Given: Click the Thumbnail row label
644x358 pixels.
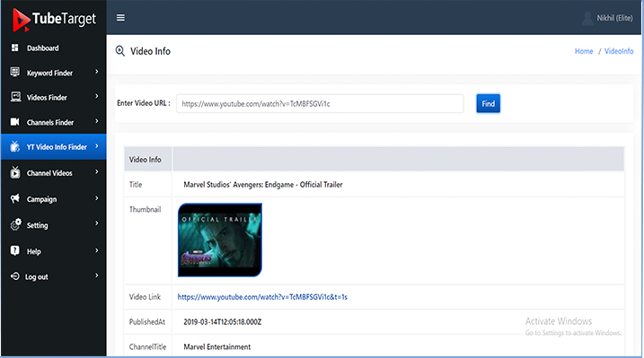Looking at the screenshot, I should click(145, 210).
